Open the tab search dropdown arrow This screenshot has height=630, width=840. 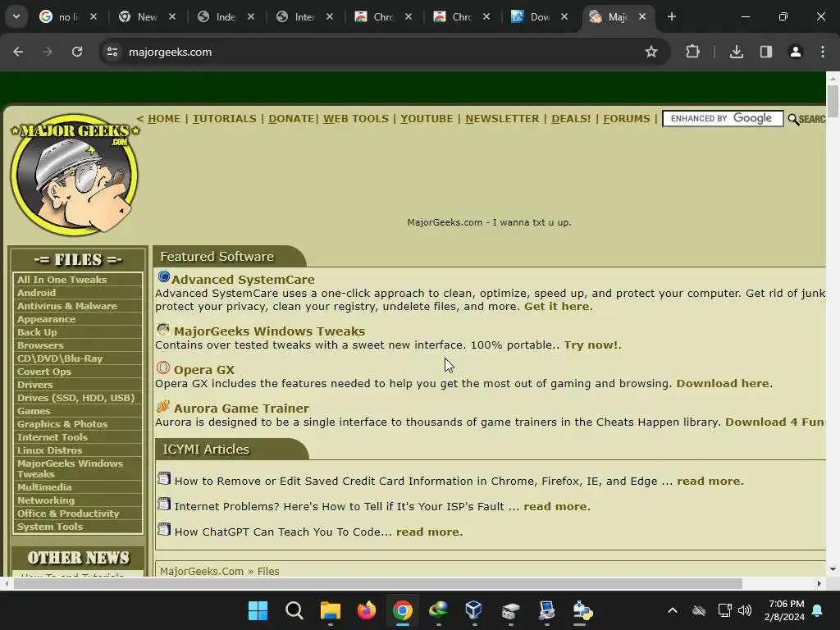[16, 16]
